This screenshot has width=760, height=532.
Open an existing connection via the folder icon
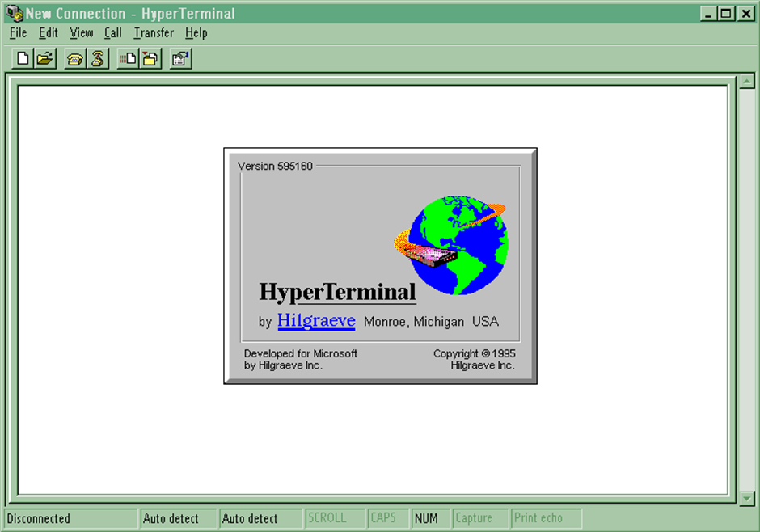pyautogui.click(x=44, y=57)
